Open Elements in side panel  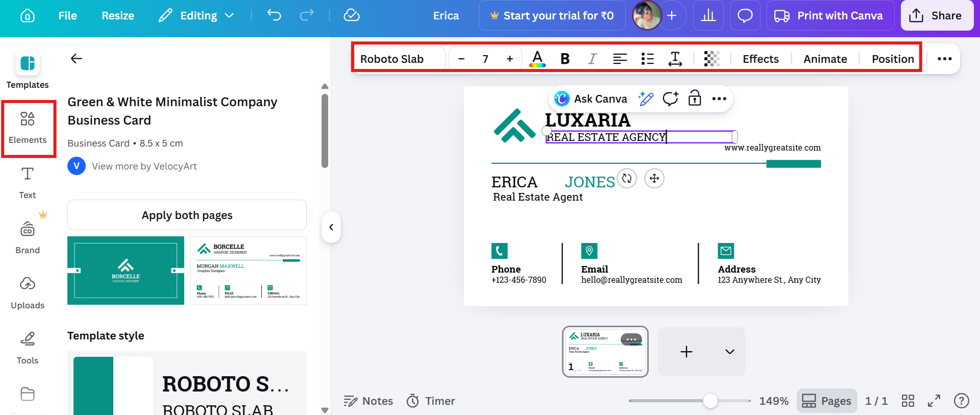(x=28, y=128)
